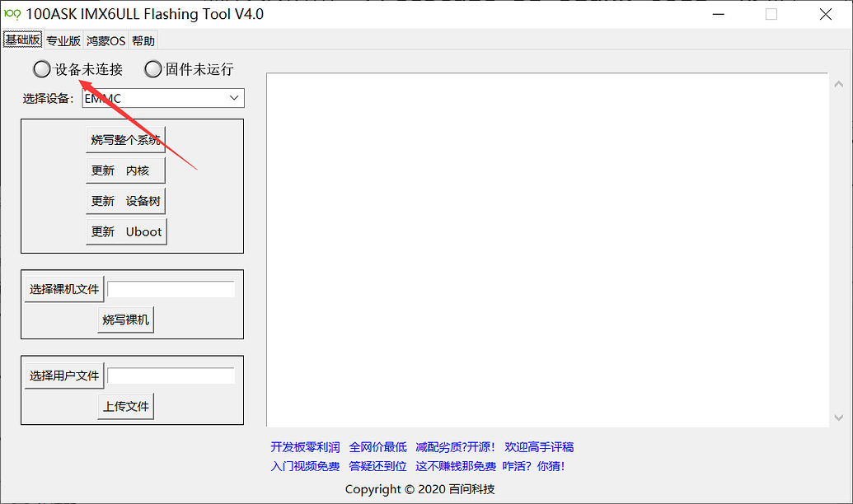853x504 pixels.
Task: Click the log area scroll-down arrow
Action: [x=839, y=417]
